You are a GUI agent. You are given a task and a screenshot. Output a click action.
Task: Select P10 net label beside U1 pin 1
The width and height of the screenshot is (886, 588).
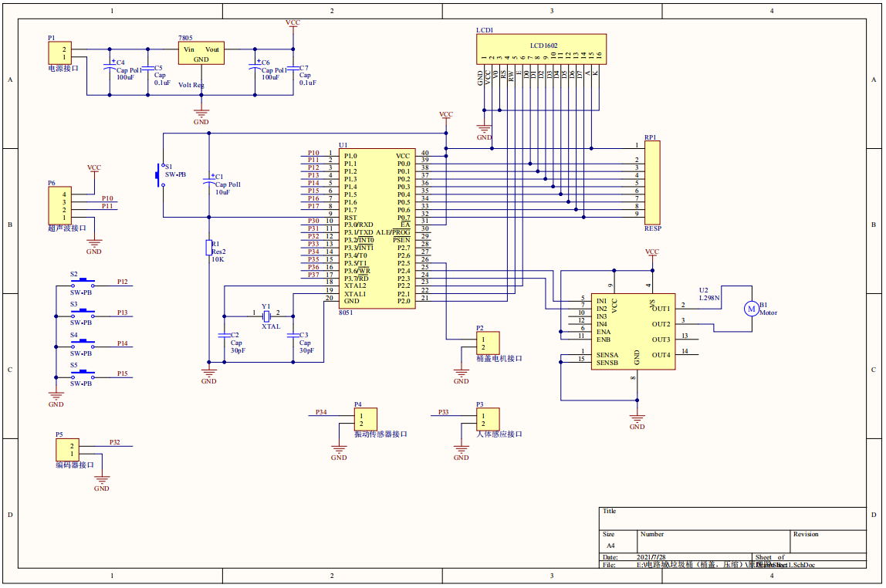(x=313, y=153)
